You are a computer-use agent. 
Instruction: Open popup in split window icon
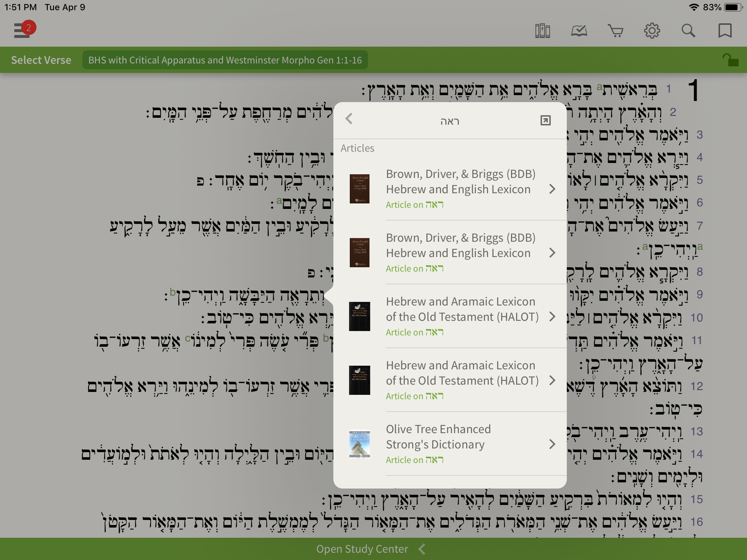(545, 120)
